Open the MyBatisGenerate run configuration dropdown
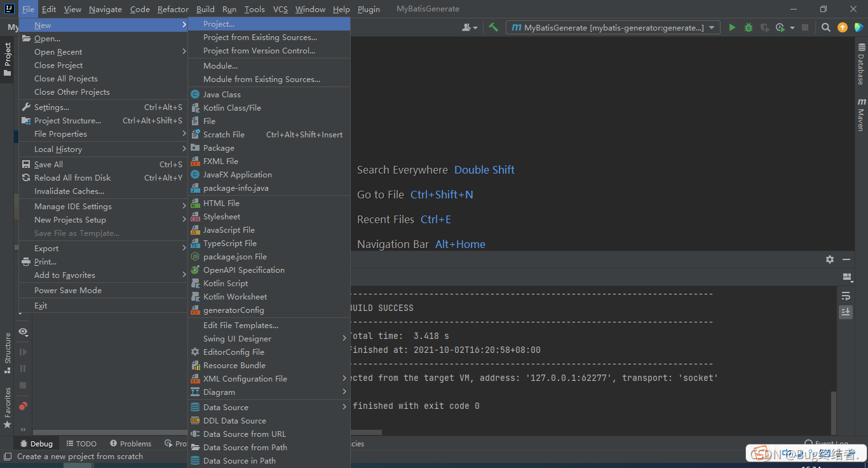The image size is (868, 468). 613,27
